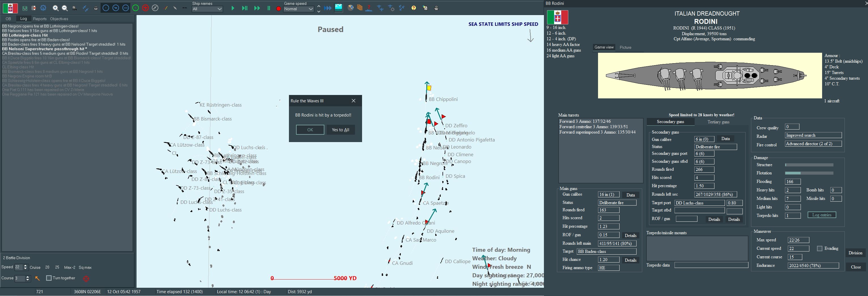This screenshot has width=868, height=296.
Task: Click the exit door icon in toolbar
Action: pos(34,8)
